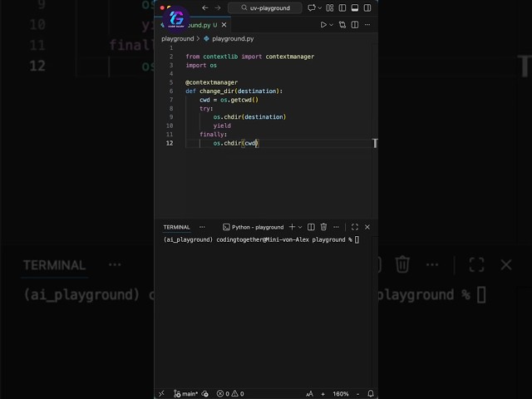Kill terminal with the trash icon
532x399 pixels.
[x=323, y=227]
